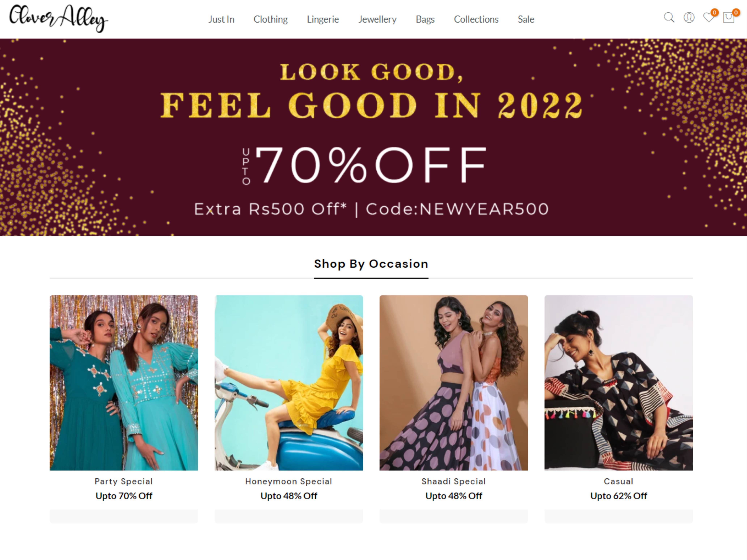Screen dimensions: 747x560
Task: Select the Shop By Occasion heading tab
Action: 371,264
